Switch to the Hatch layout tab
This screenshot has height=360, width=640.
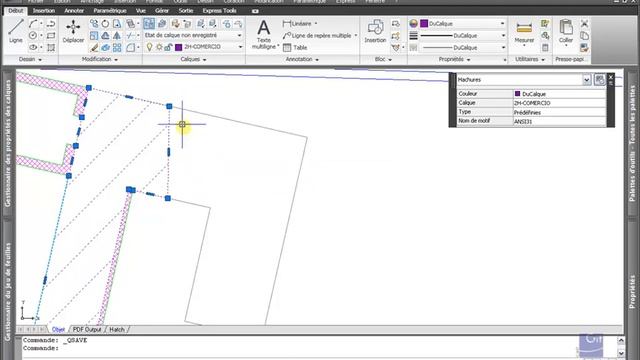(x=117, y=329)
